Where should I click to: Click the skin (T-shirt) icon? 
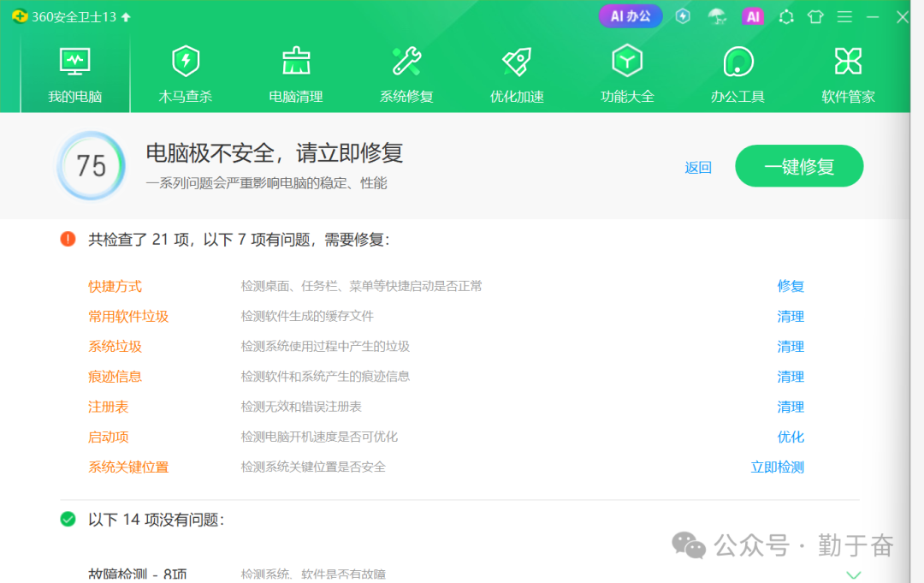click(x=815, y=16)
